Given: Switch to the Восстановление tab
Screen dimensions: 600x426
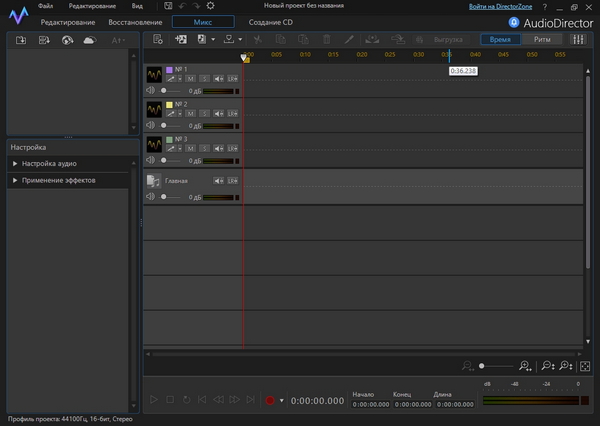Looking at the screenshot, I should [135, 21].
